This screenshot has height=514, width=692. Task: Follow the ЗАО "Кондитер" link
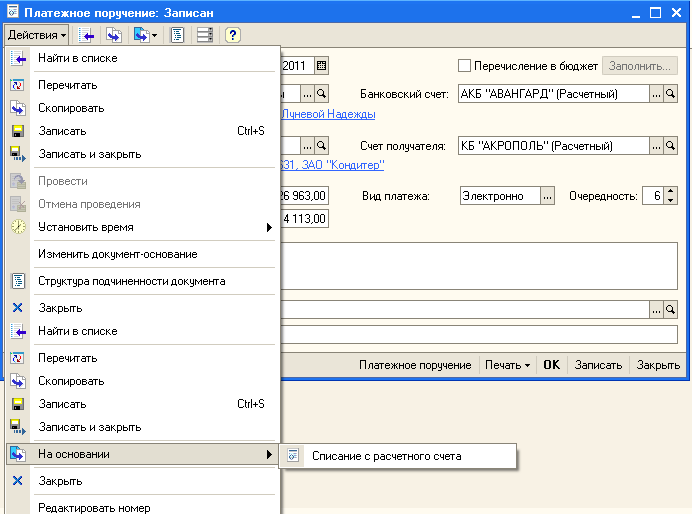tap(345, 165)
